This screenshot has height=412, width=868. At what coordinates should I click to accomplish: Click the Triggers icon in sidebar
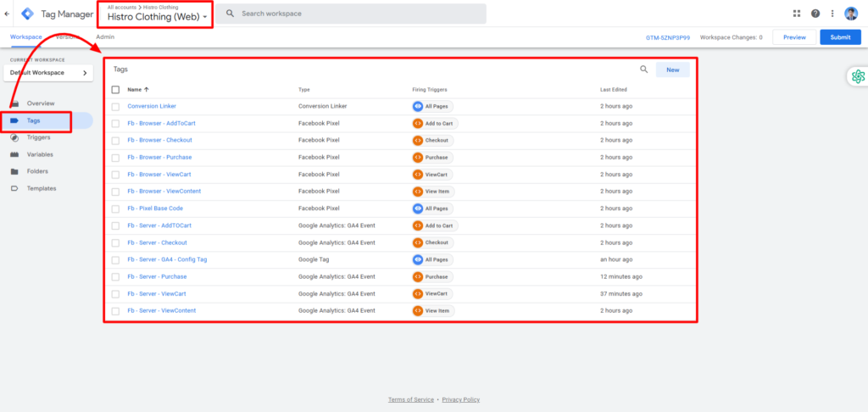point(14,137)
